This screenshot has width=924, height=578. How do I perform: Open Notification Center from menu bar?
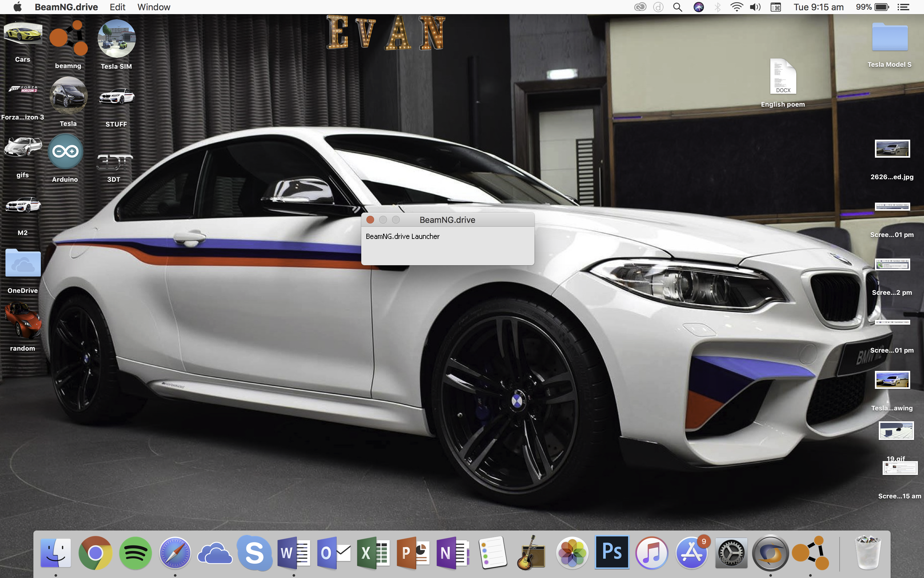[903, 7]
